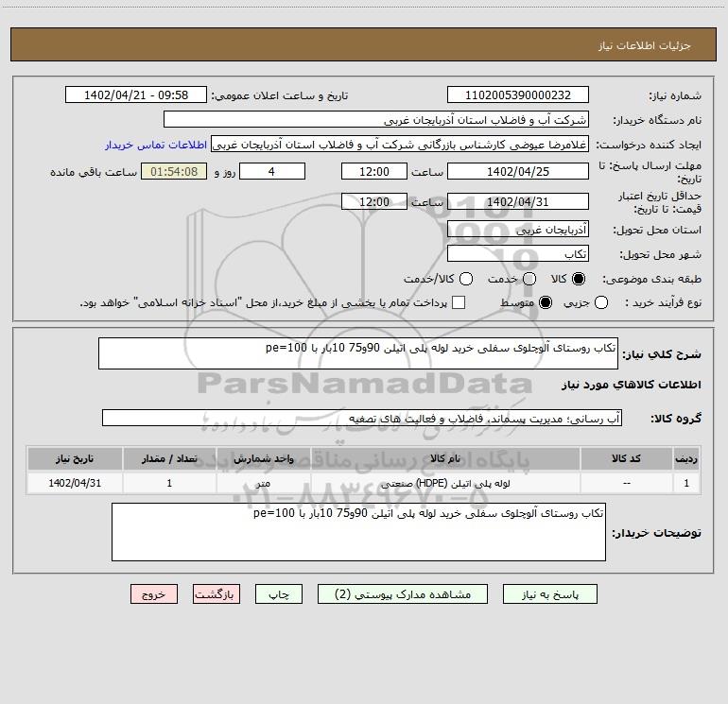The width and height of the screenshot is (728, 704).
Task: Click the delivery province field آذربایجان غربی
Action: (x=518, y=229)
